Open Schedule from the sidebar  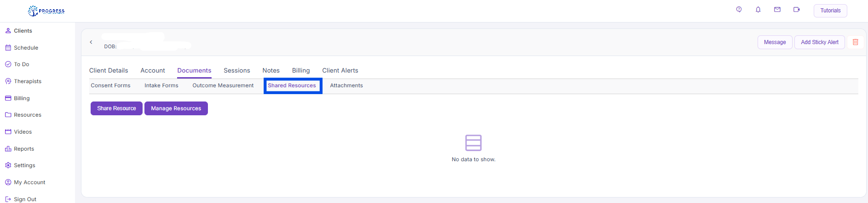point(26,48)
